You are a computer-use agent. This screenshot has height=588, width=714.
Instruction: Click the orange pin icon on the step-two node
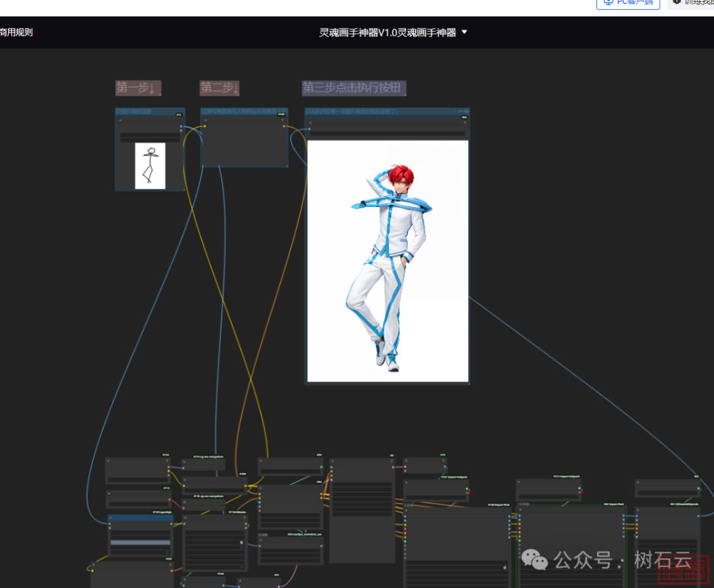pyautogui.click(x=282, y=120)
